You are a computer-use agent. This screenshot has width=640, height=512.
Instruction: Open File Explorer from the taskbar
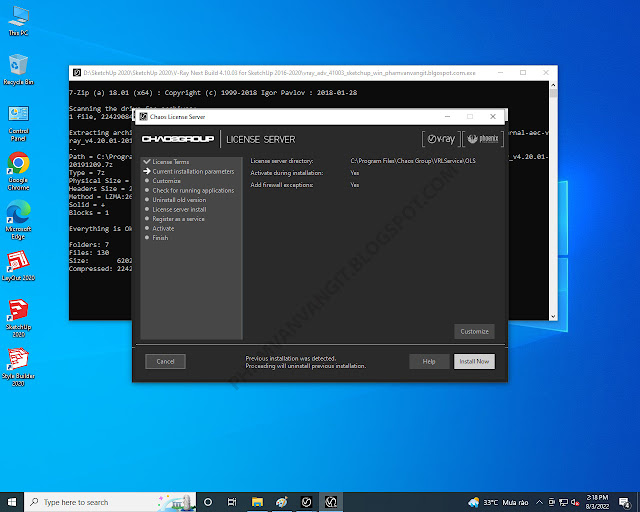tap(257, 502)
